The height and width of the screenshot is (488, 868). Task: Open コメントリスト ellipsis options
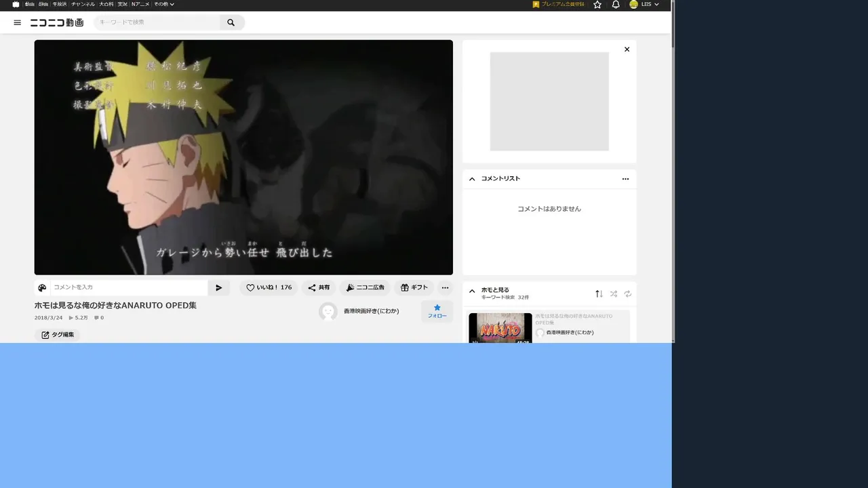(625, 179)
